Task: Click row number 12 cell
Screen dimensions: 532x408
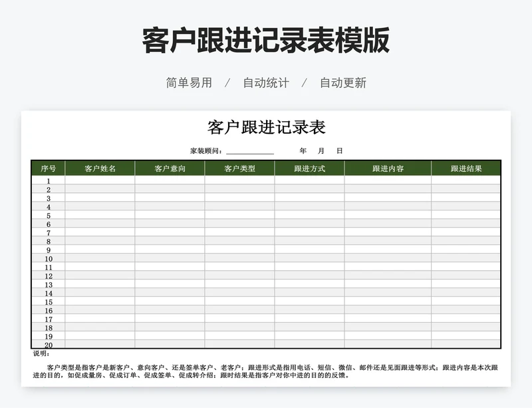Action: [x=48, y=276]
